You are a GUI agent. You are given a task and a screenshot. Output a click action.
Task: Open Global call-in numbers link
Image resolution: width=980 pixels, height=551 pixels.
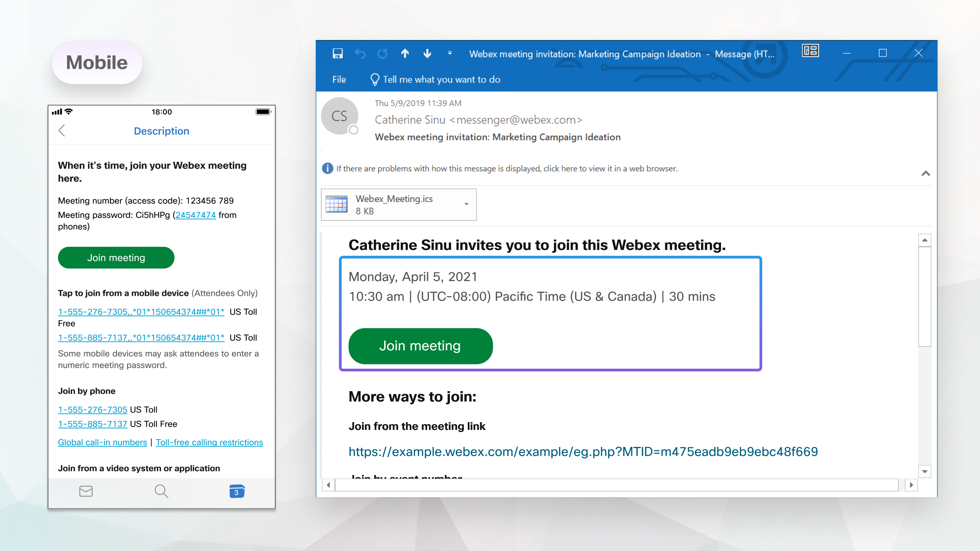pos(102,442)
